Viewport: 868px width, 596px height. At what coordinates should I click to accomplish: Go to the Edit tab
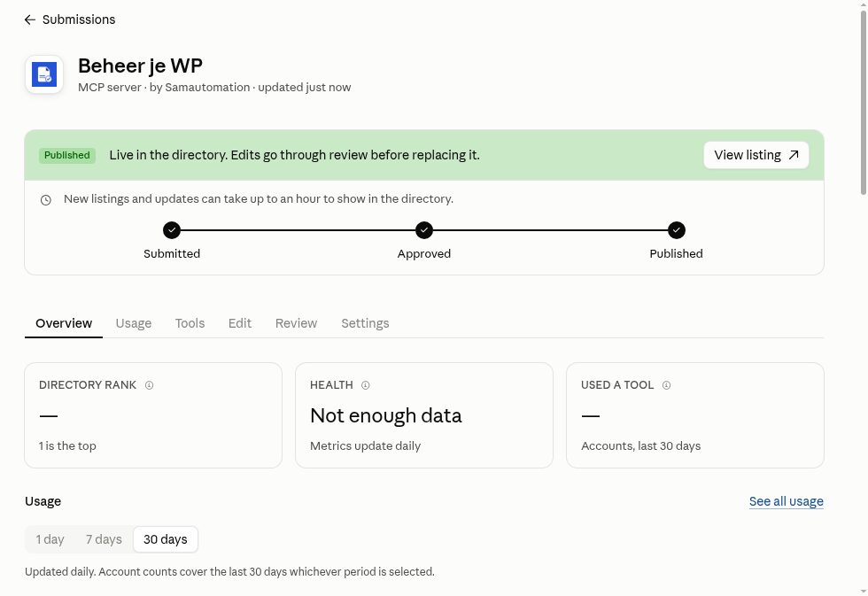240,323
